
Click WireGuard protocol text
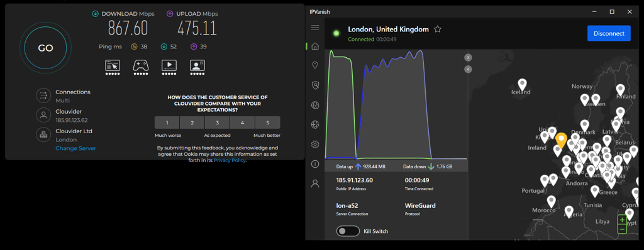pyautogui.click(x=420, y=205)
